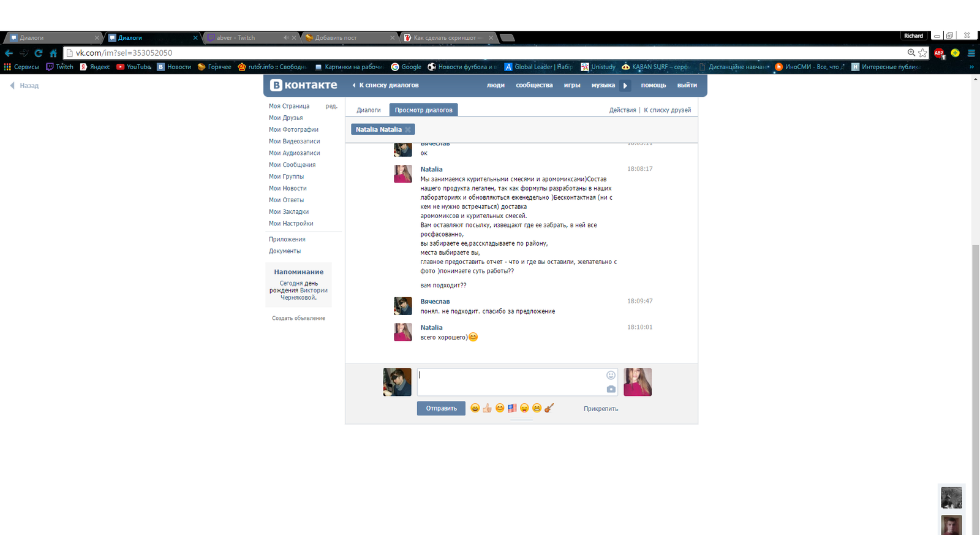
Task: Remove Natalia Natalia dialog tab with X
Action: 408,129
